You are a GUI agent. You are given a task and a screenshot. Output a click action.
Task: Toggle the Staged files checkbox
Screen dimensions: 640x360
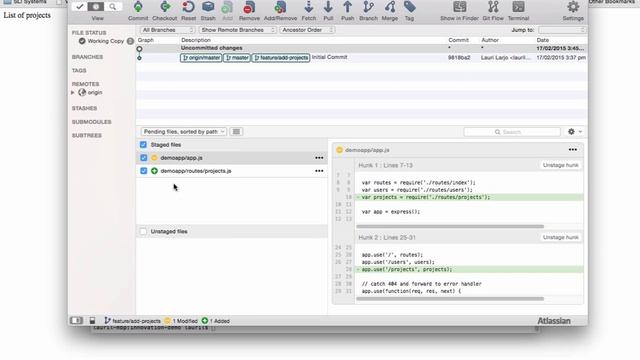[143, 144]
